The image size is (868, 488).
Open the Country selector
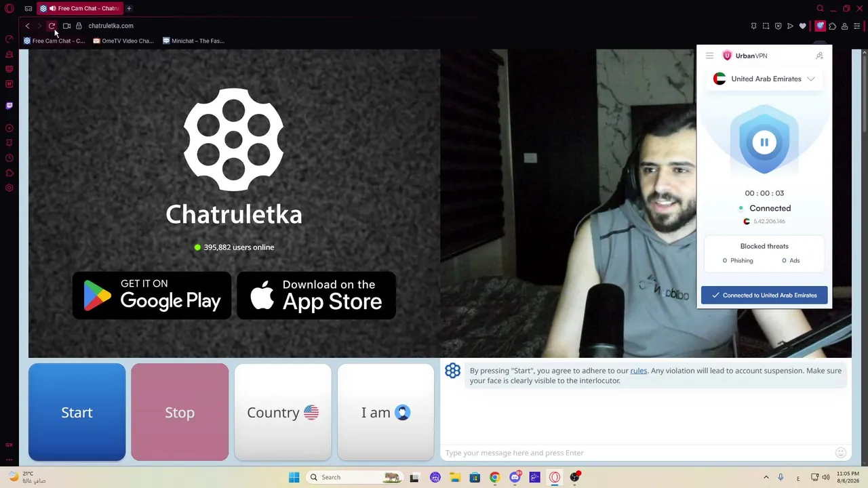point(283,412)
